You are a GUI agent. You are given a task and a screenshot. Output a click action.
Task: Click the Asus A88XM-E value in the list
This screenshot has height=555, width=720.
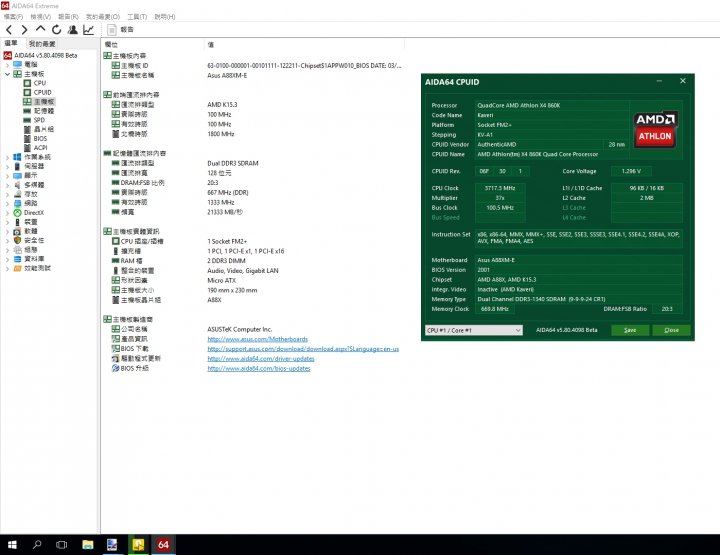227,75
